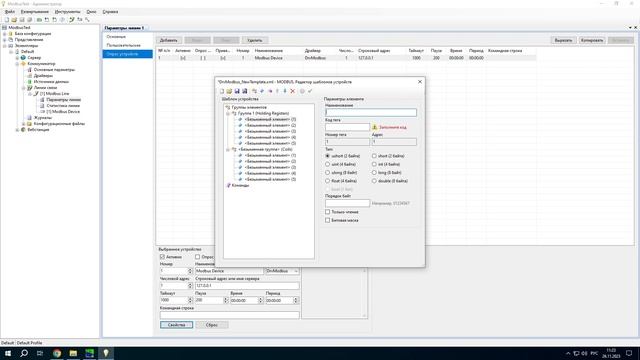The height and width of the screenshot is (360, 640).
Task: Open taskbar search
Action: (24, 353)
